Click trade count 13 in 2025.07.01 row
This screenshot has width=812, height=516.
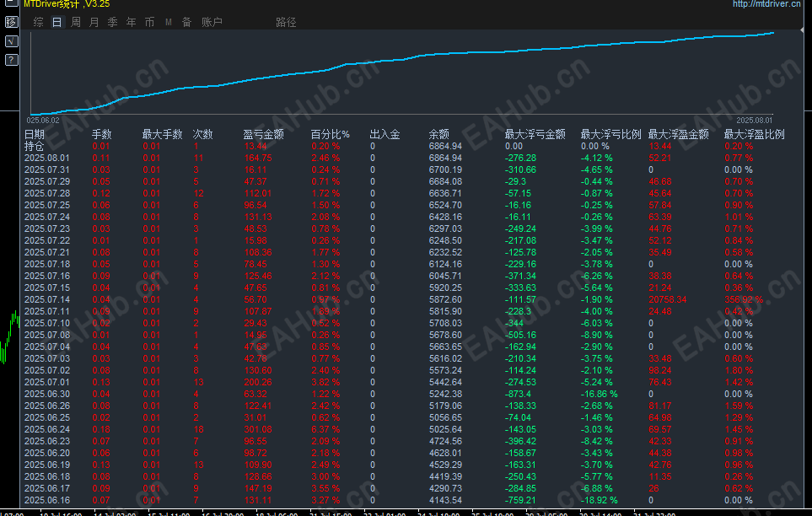point(198,382)
